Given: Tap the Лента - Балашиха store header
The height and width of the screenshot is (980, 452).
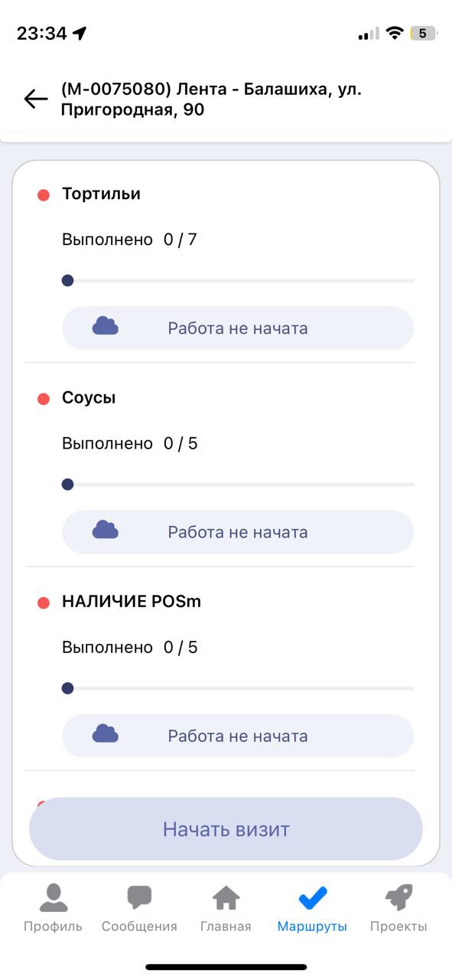Looking at the screenshot, I should coord(211,100).
